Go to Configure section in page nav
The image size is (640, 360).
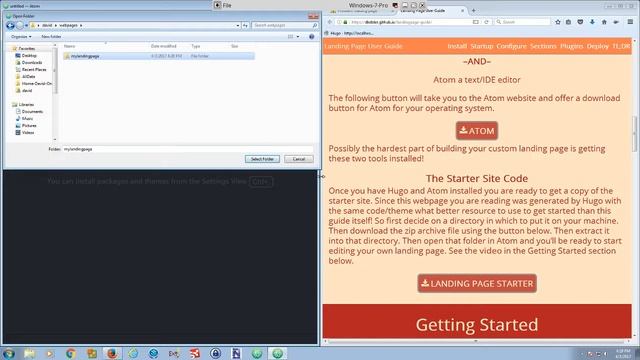click(x=511, y=46)
